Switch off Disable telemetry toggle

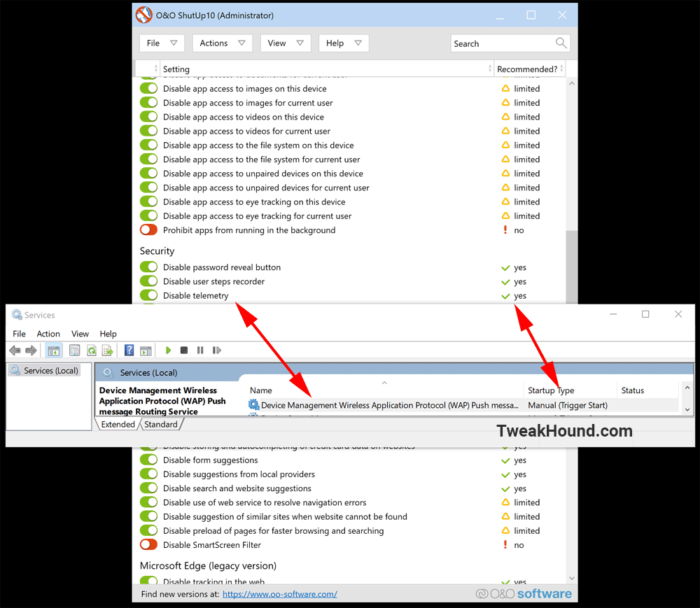pos(148,295)
